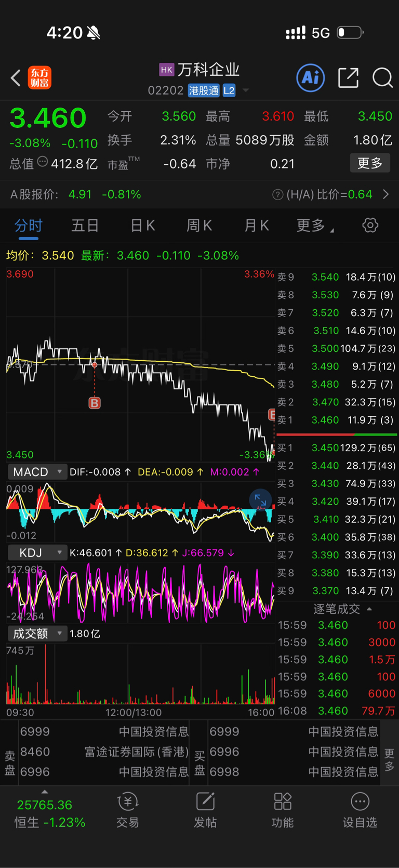Tap the L2 level badge

[229, 91]
